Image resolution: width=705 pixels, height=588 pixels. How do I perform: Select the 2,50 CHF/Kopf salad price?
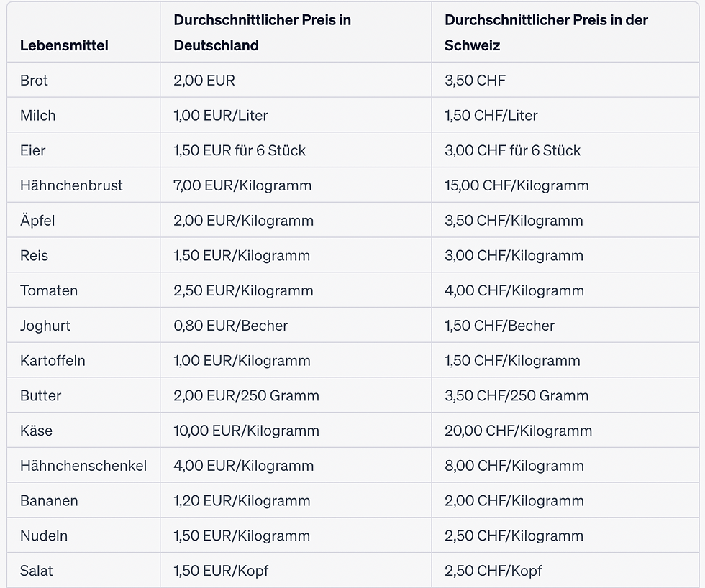pyautogui.click(x=493, y=571)
